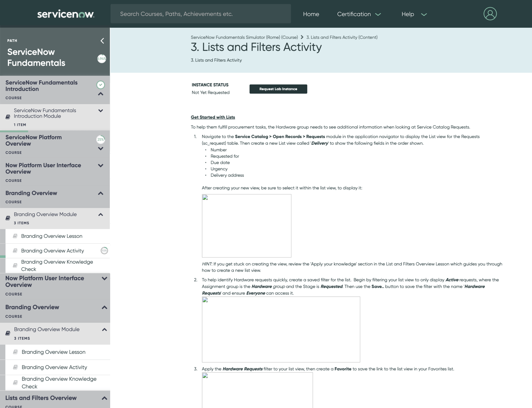Expand the Certification dropdown arrow

[x=378, y=15]
